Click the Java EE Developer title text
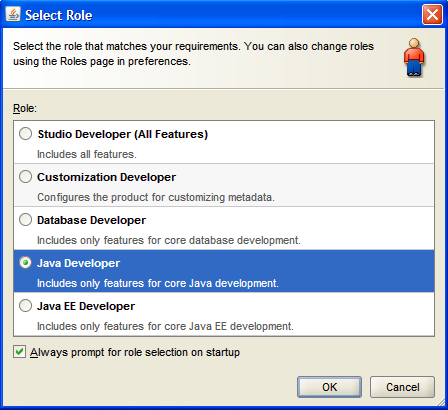The image size is (448, 410). (x=86, y=306)
